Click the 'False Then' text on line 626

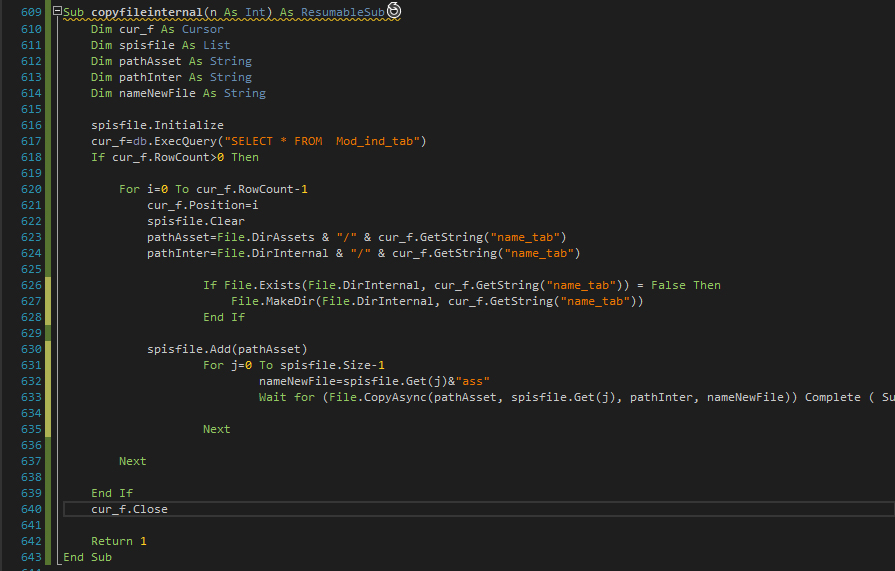[686, 285]
